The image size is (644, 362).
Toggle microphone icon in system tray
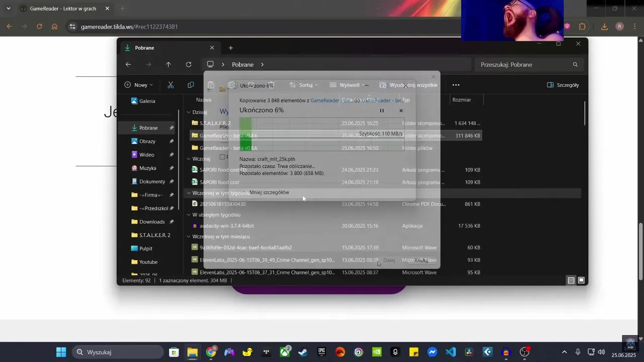(x=578, y=352)
